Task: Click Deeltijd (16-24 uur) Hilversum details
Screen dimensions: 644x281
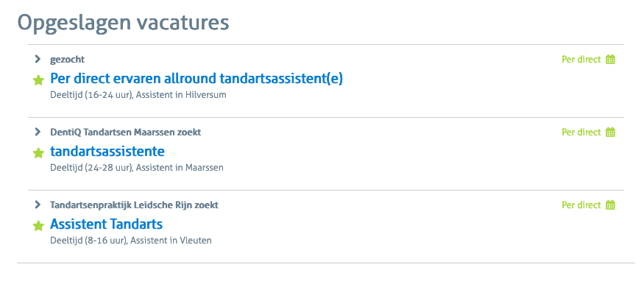Action: pos(138,95)
